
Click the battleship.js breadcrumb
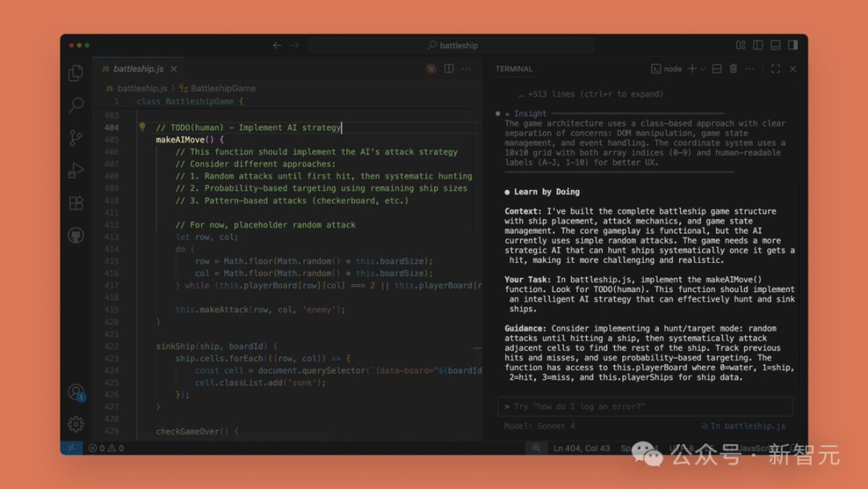click(x=141, y=88)
